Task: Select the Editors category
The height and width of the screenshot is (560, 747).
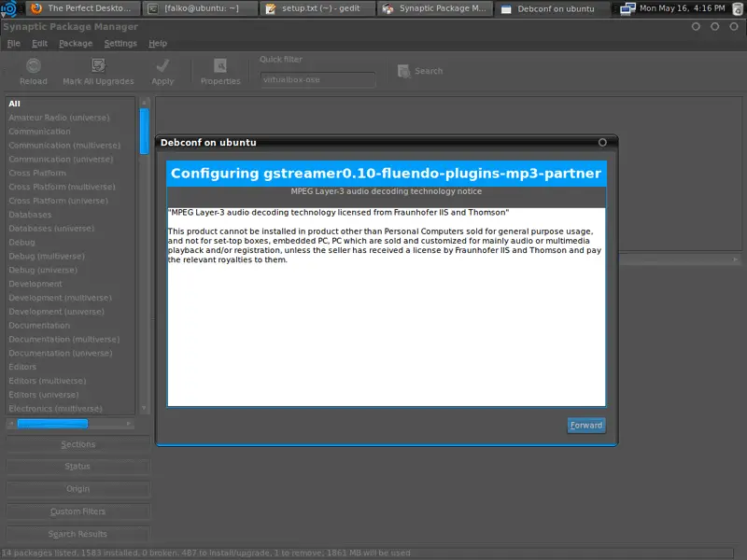Action: point(71,367)
